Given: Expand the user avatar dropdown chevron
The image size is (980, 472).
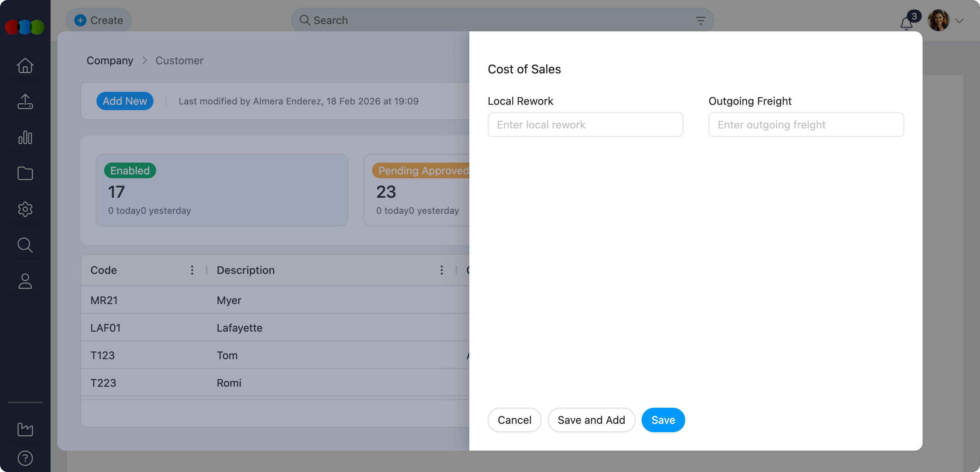Looking at the screenshot, I should click(x=959, y=21).
